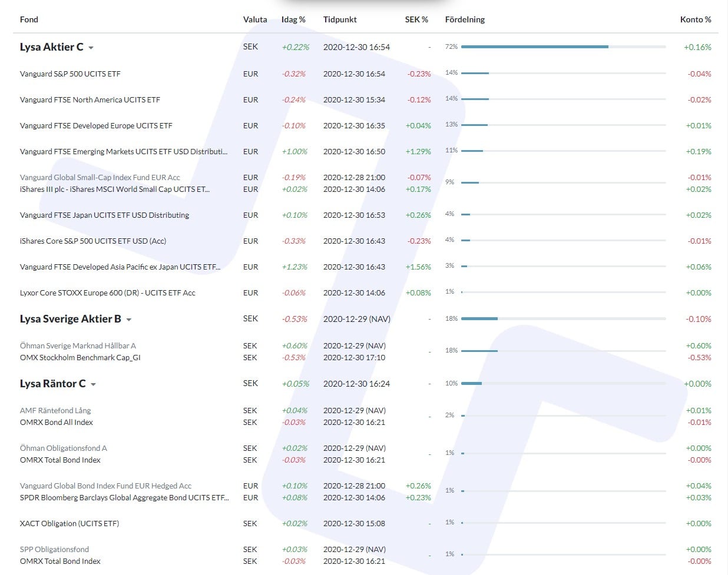Select OMRX Bond All Index
Screen dimensions: 728x575
[x=57, y=422]
